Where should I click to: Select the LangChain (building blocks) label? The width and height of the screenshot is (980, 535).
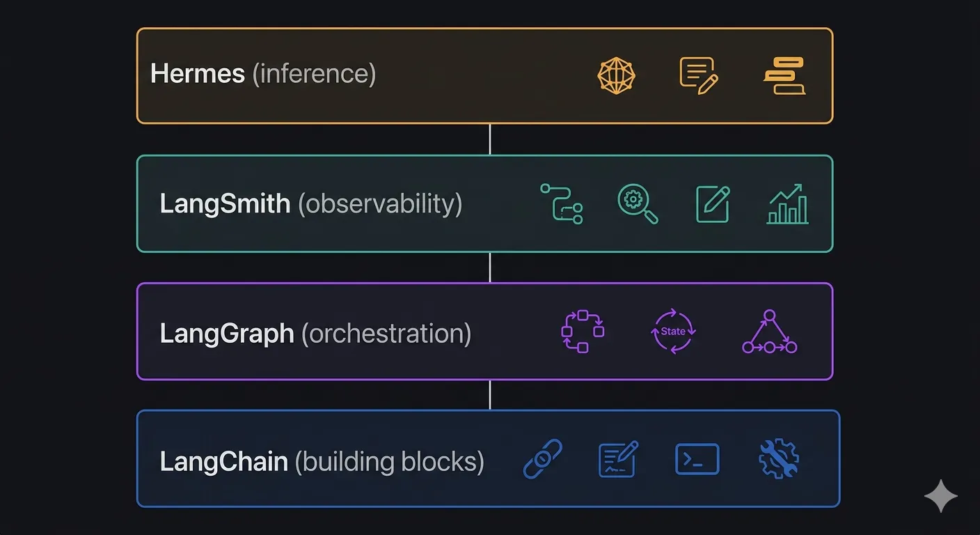click(322, 461)
